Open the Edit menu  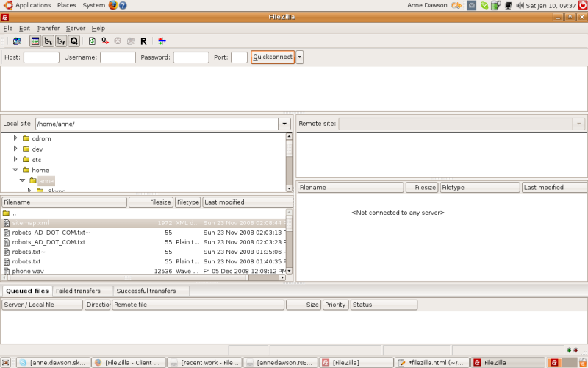pyautogui.click(x=24, y=28)
